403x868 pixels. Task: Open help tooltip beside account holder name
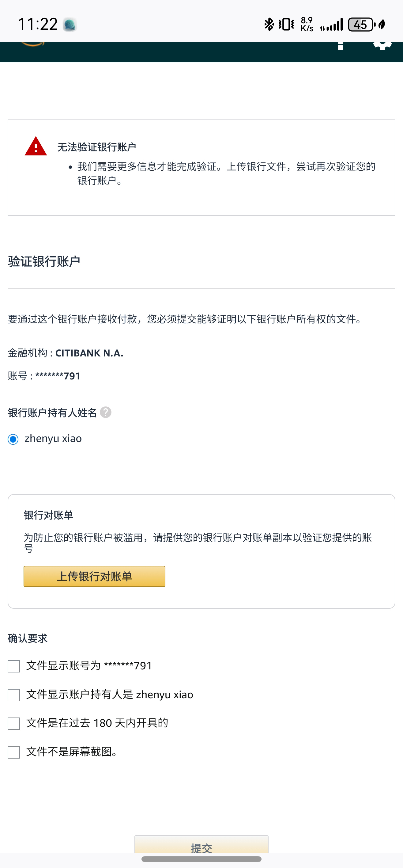click(106, 412)
